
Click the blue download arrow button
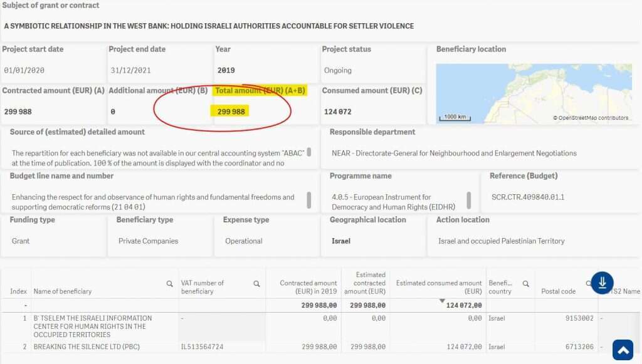[602, 283]
